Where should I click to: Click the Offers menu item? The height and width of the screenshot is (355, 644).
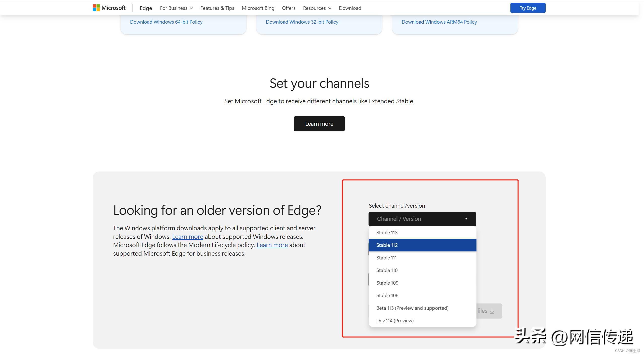(x=288, y=8)
